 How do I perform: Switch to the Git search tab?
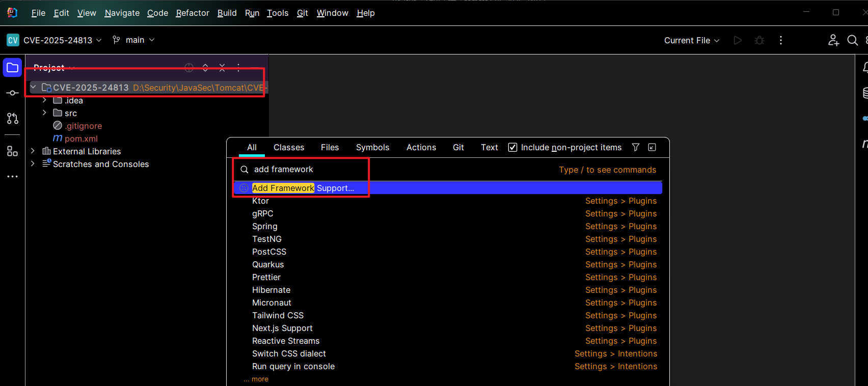click(x=458, y=147)
